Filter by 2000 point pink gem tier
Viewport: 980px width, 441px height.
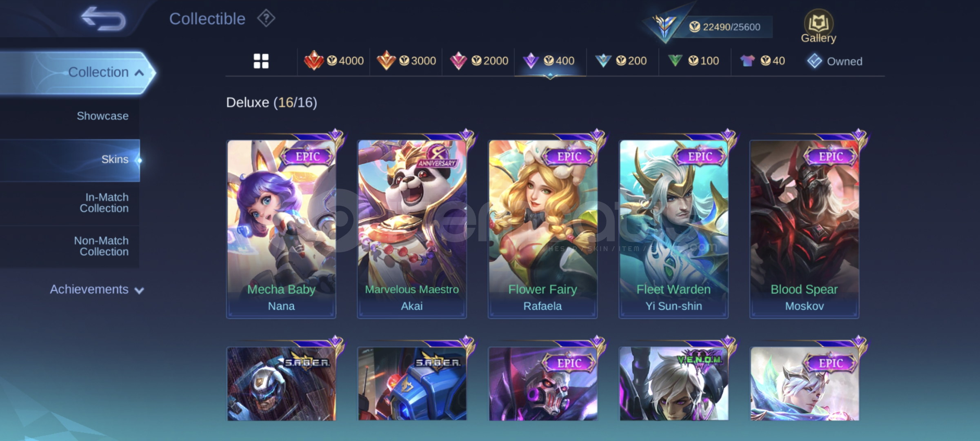tap(479, 61)
